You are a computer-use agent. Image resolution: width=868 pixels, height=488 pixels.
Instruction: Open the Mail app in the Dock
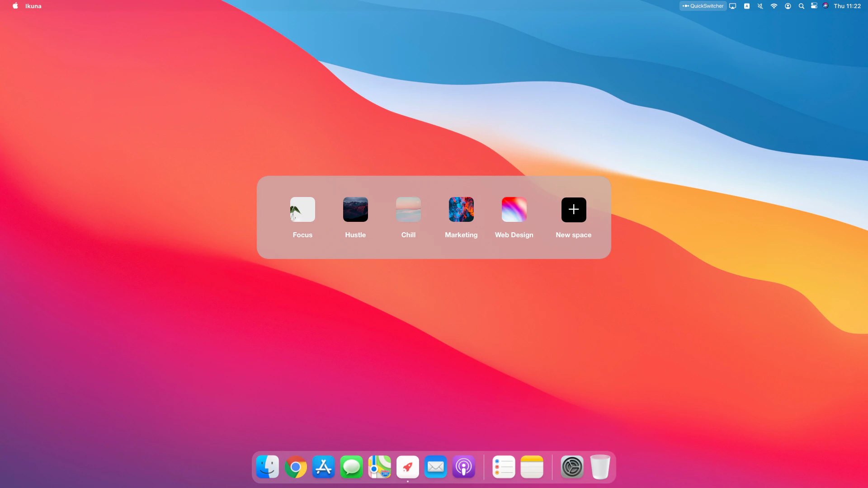click(436, 467)
